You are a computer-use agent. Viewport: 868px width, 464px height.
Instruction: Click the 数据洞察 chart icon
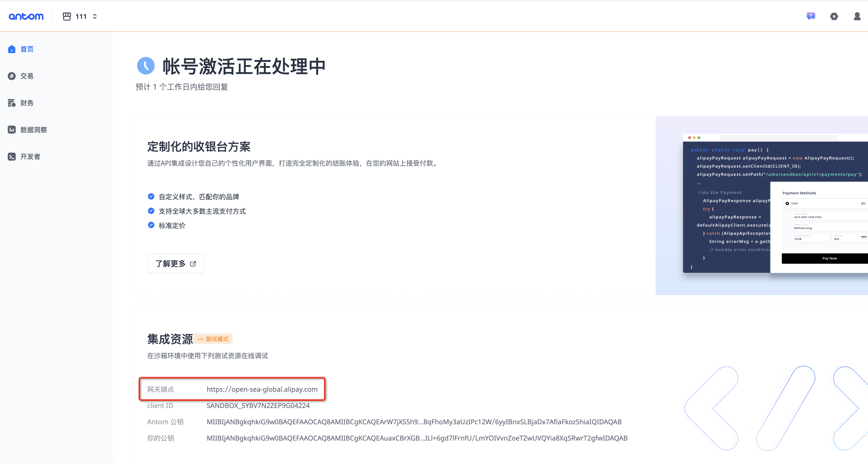coord(12,130)
